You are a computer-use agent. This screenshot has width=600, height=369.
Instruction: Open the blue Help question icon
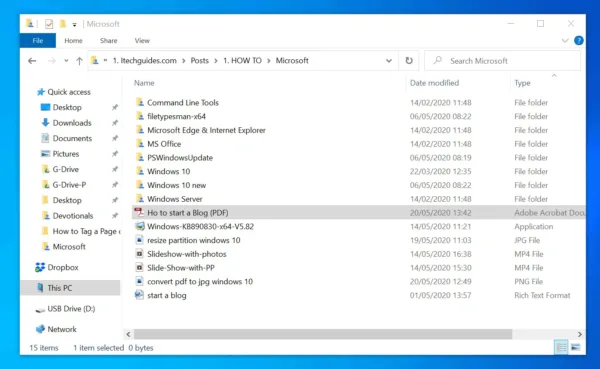pyautogui.click(x=579, y=40)
